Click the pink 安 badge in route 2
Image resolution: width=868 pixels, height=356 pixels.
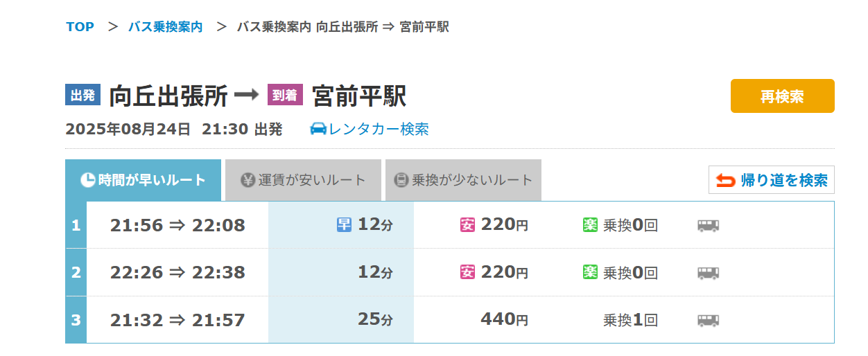[x=467, y=273]
